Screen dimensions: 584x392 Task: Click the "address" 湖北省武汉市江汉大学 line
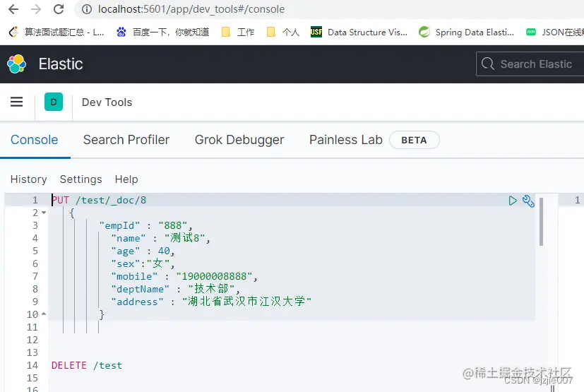(211, 302)
